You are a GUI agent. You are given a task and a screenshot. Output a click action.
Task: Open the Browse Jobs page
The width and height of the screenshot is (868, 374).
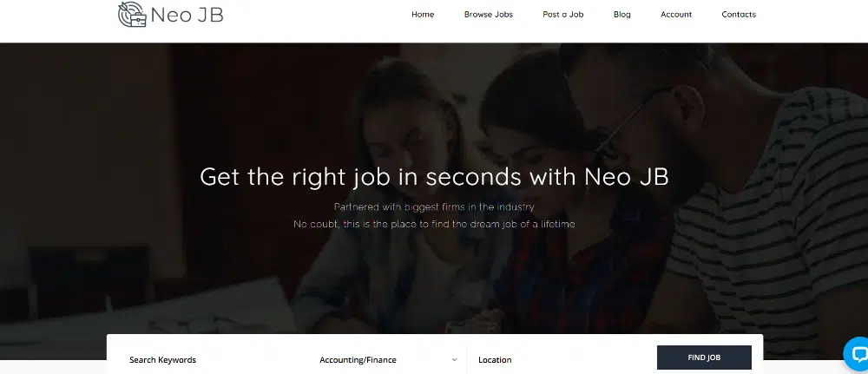488,15
